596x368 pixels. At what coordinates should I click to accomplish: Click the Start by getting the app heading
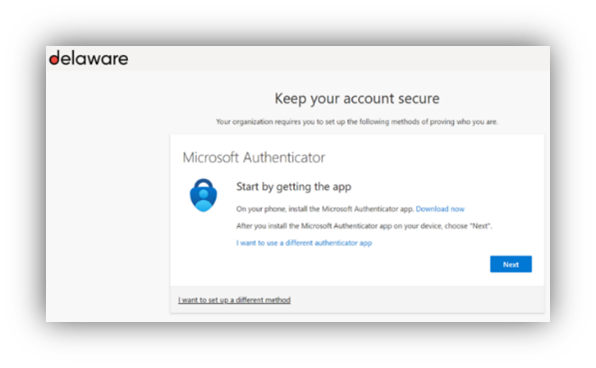coord(294,187)
